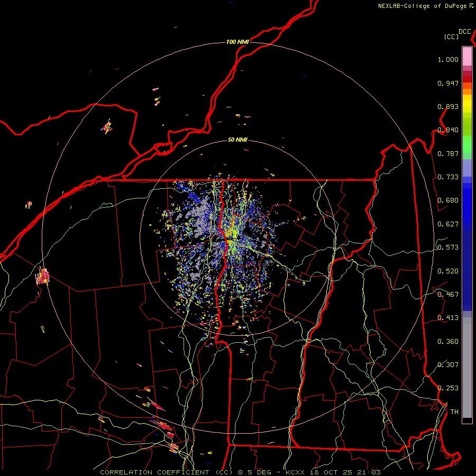
Task: Pick the light pink top segment of the color bar
Action: point(467,56)
